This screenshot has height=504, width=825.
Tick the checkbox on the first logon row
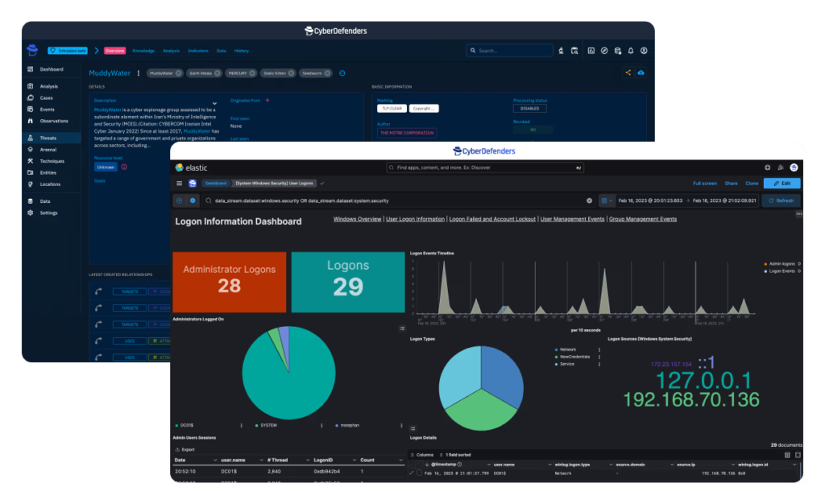[x=419, y=473]
